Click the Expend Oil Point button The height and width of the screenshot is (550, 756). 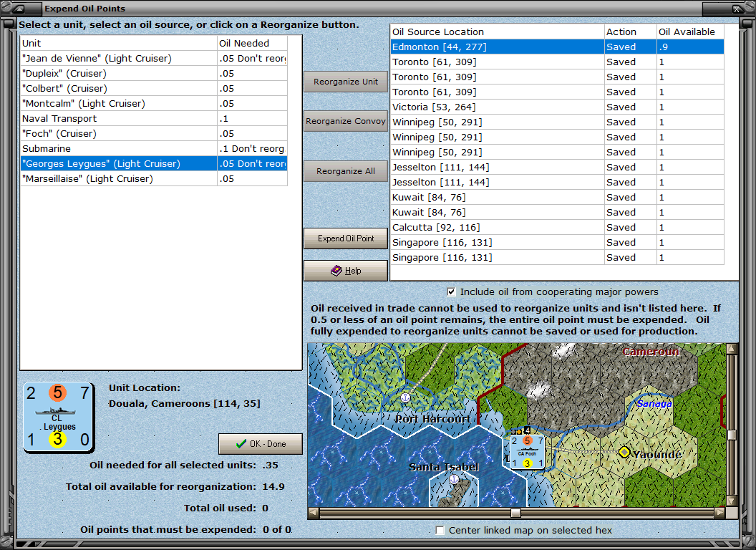[346, 238]
